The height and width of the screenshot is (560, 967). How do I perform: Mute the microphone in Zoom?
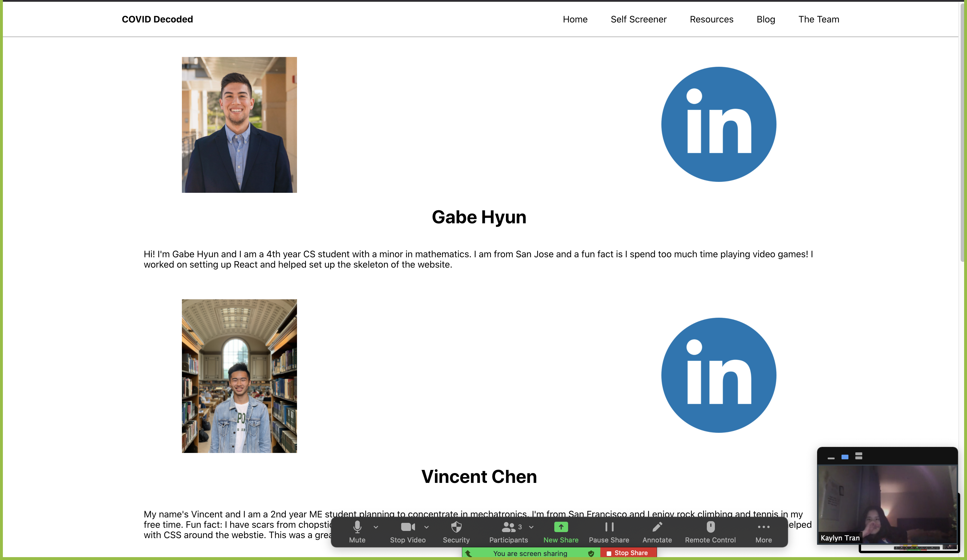click(x=357, y=531)
